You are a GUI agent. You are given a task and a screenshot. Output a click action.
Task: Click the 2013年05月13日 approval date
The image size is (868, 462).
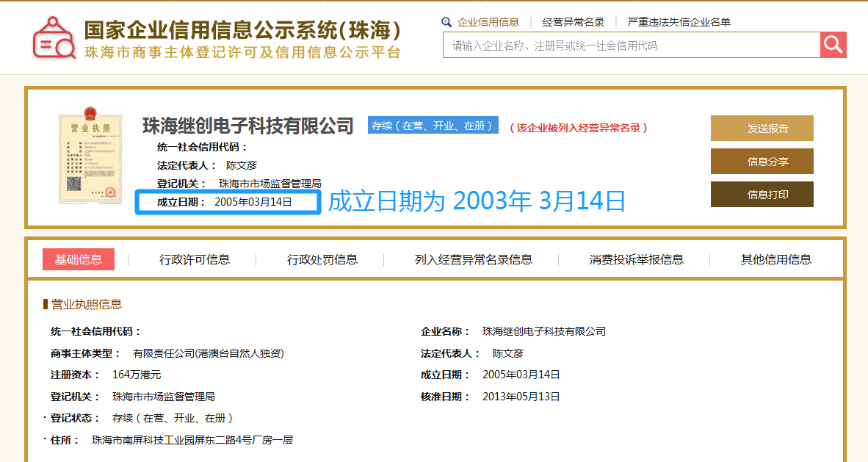coord(521,397)
